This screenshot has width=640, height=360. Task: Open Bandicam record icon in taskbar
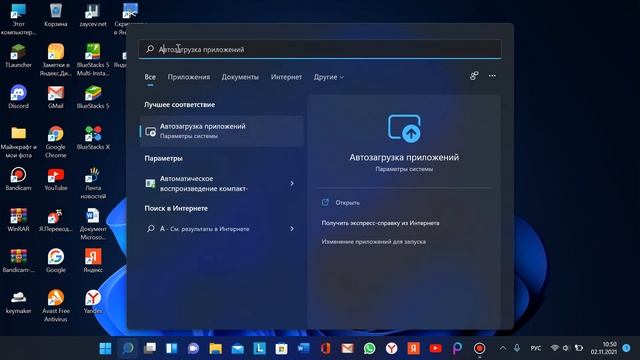tap(479, 348)
